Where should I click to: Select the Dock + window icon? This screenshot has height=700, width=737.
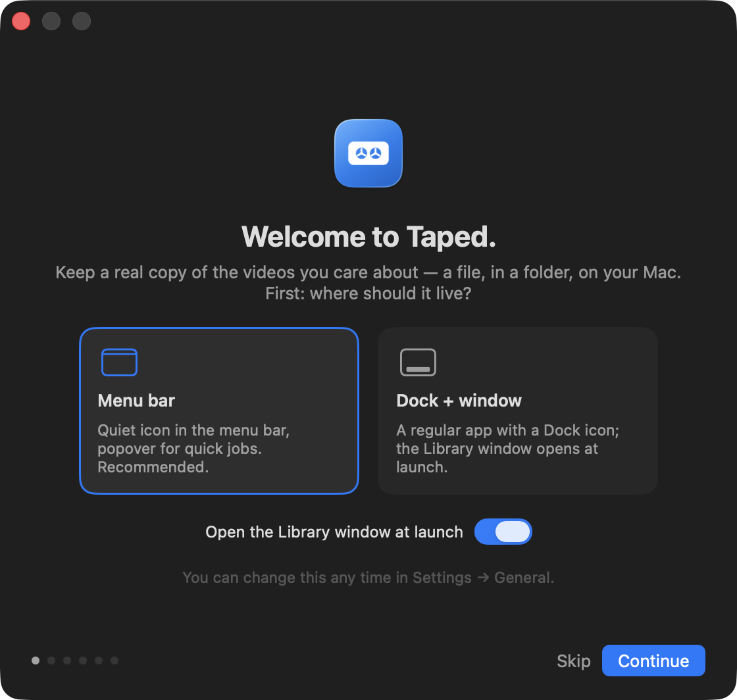pyautogui.click(x=418, y=362)
